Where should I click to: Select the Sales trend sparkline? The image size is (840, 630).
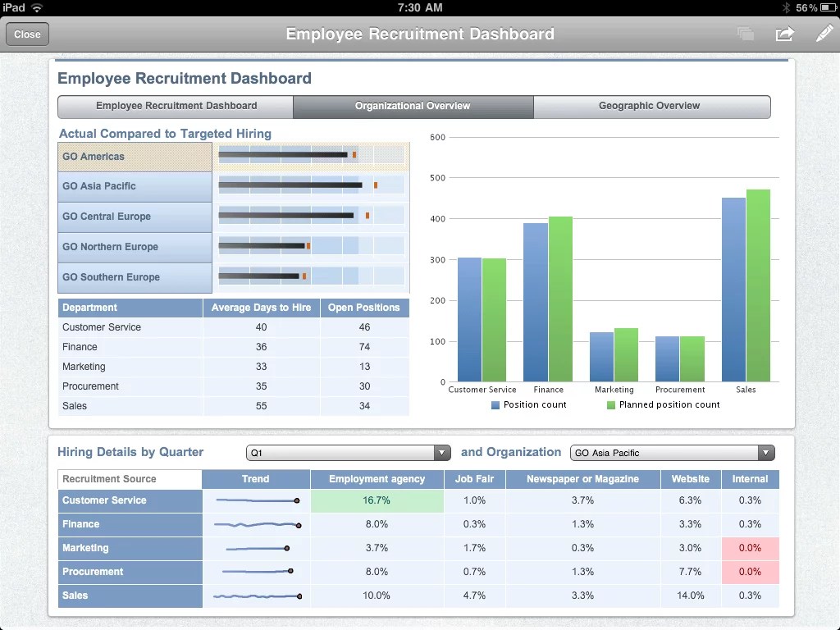click(x=255, y=596)
